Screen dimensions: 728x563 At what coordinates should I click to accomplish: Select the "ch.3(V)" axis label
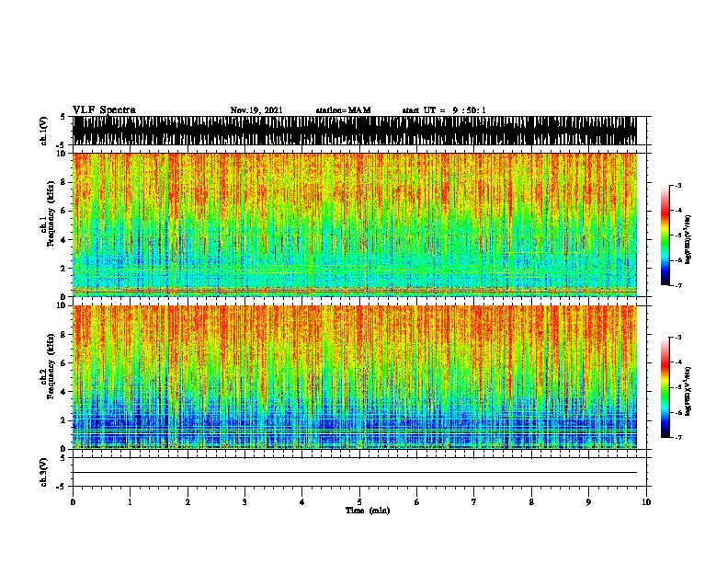click(x=44, y=473)
